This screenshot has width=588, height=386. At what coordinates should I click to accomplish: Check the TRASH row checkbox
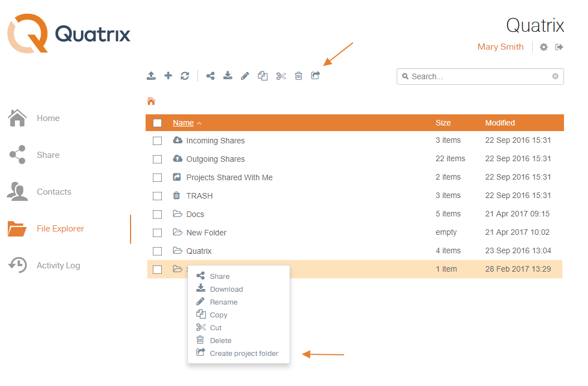point(157,196)
